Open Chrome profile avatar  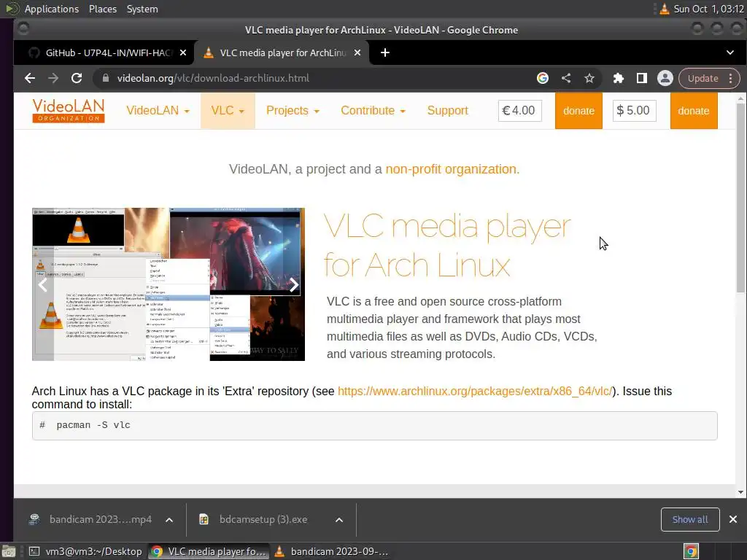coord(665,78)
